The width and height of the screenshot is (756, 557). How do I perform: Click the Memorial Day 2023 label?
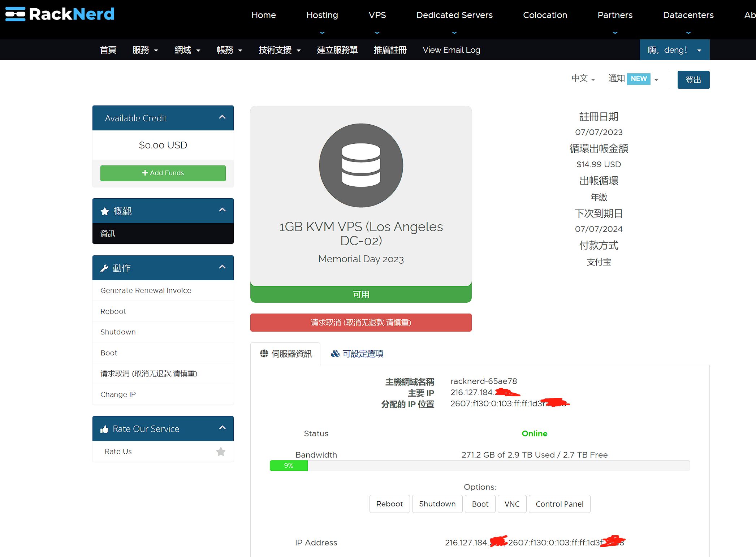361,259
